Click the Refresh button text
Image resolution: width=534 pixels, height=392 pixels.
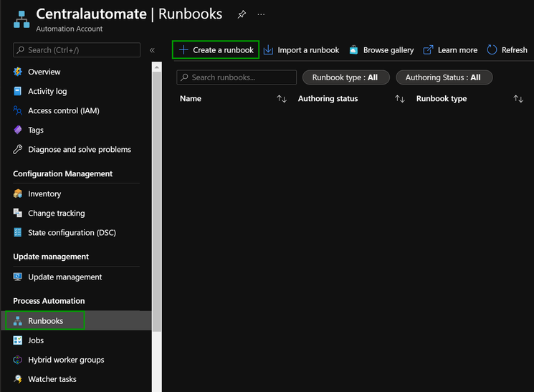coord(514,50)
